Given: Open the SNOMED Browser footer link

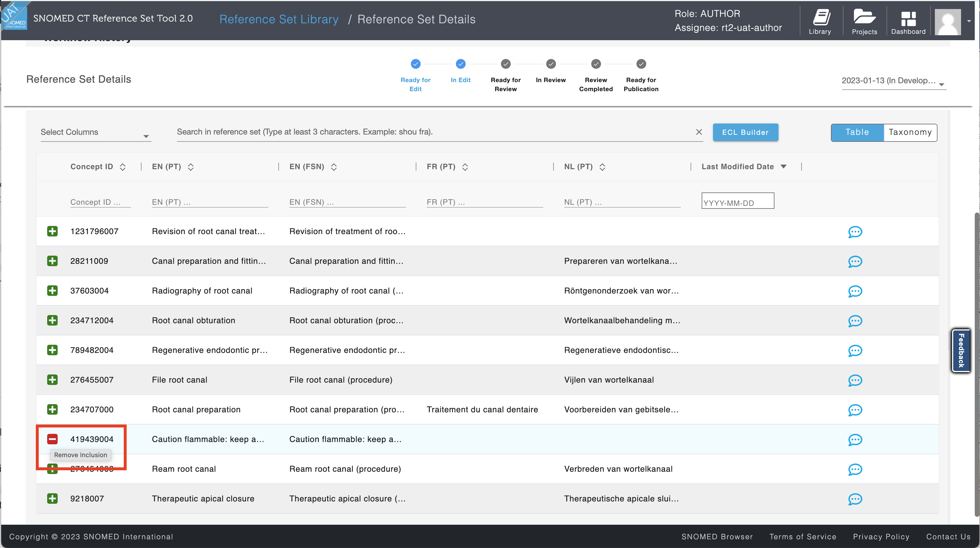Looking at the screenshot, I should 717,537.
